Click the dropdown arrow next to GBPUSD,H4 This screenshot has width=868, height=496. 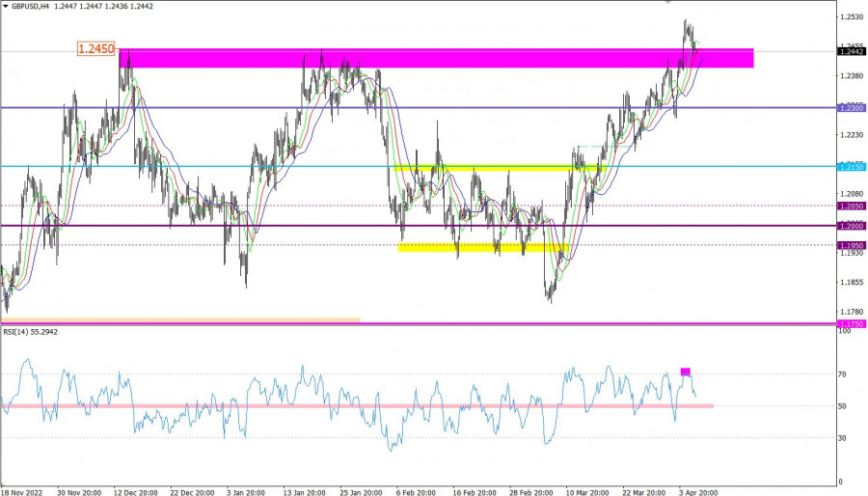coord(5,6)
